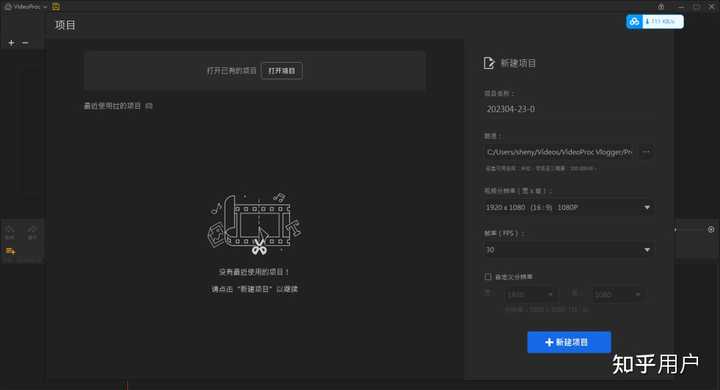
Task: Click the home icon in top-right title bar
Action: (661, 6)
